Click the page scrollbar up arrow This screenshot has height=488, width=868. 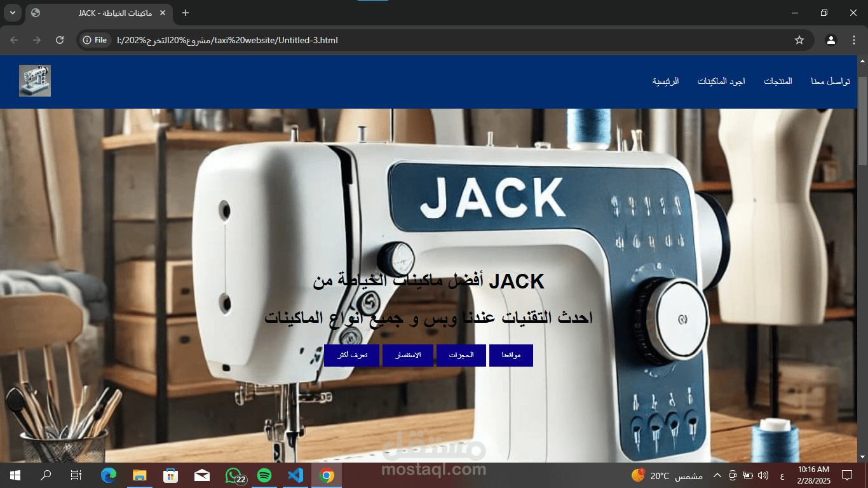[862, 61]
